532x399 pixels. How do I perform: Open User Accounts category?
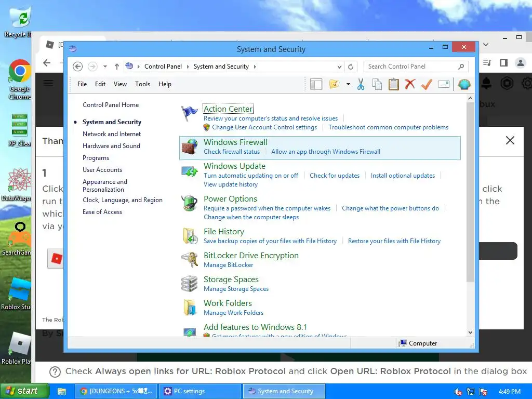[x=102, y=170]
